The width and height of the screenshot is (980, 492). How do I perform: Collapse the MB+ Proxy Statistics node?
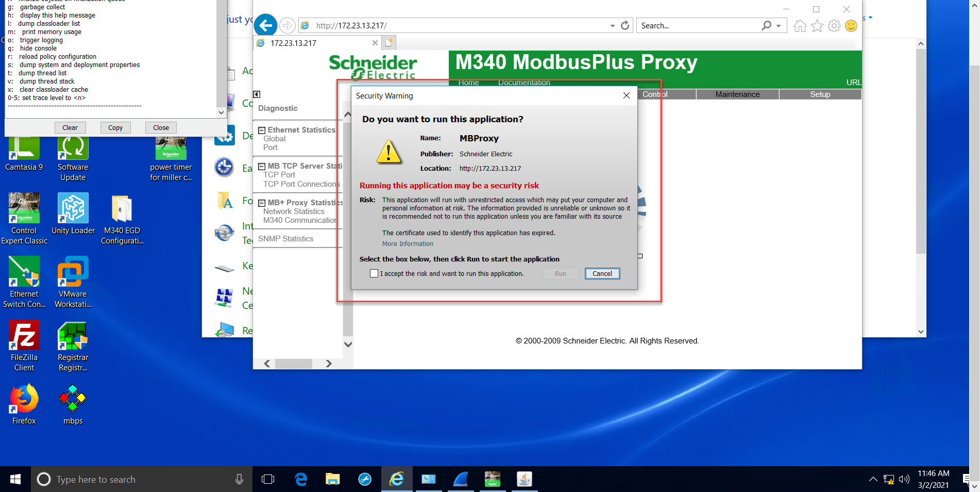pos(262,203)
